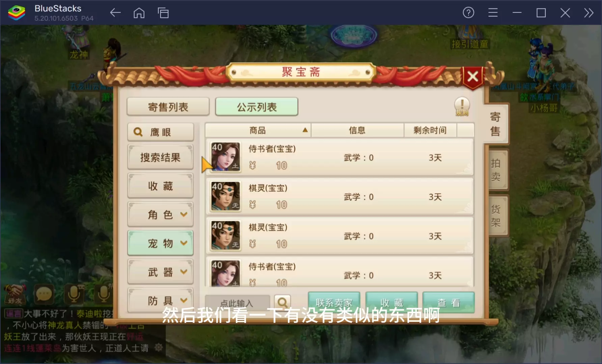Tap the world voice microphone icon
This screenshot has height=364, width=602.
(x=74, y=294)
